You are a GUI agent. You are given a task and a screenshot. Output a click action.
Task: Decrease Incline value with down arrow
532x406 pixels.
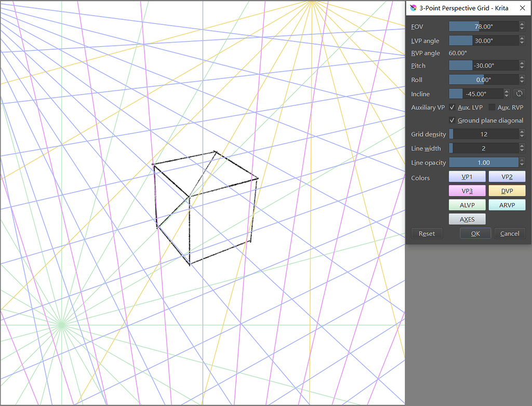(x=507, y=97)
